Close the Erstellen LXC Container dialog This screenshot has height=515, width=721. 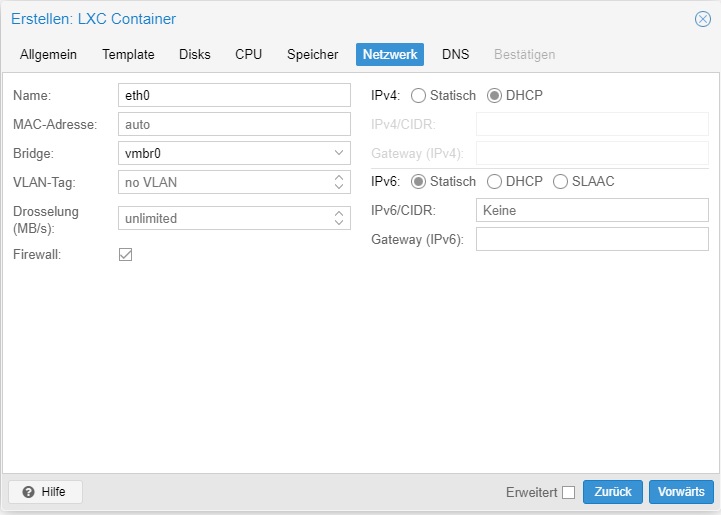pos(702,19)
